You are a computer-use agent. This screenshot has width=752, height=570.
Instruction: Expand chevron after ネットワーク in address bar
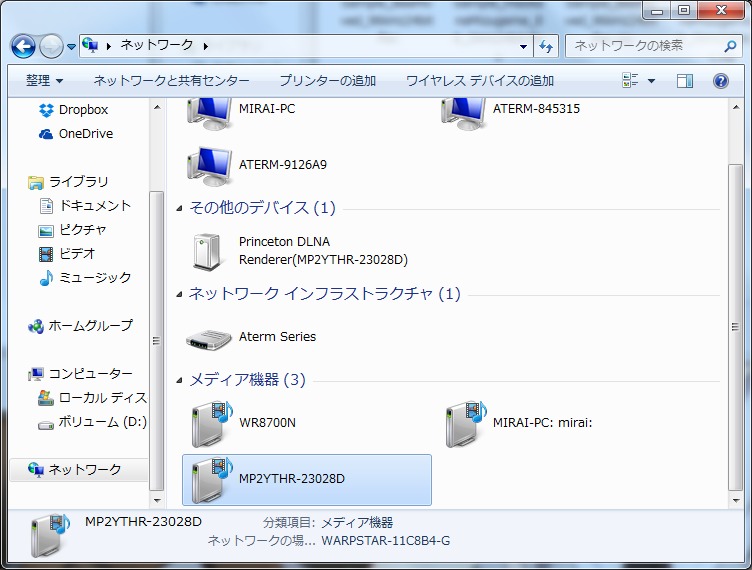[206, 46]
